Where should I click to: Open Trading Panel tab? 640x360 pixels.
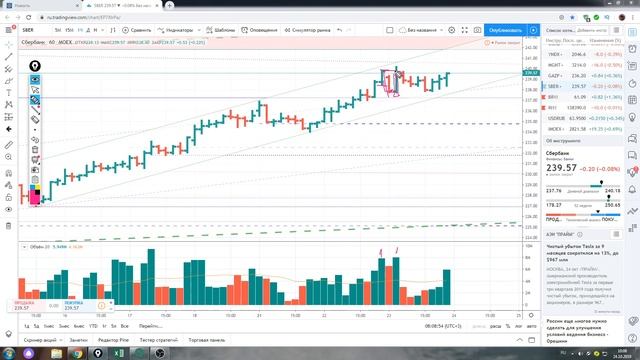[207, 340]
